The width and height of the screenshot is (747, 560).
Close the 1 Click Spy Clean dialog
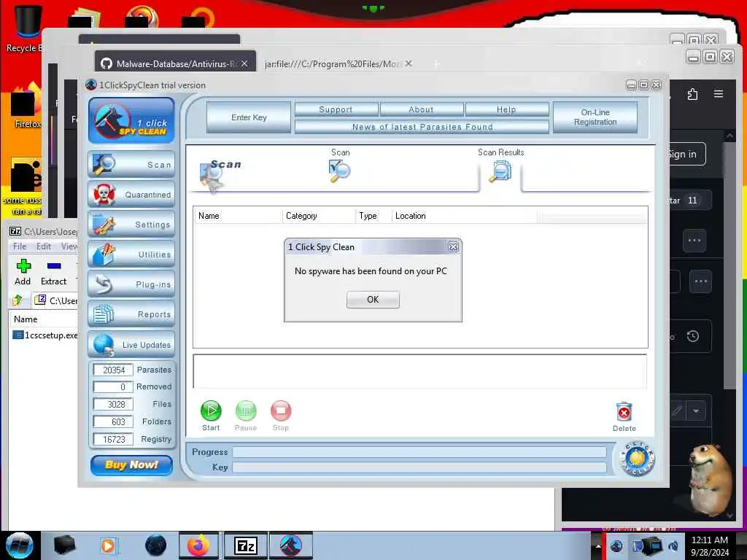click(453, 246)
